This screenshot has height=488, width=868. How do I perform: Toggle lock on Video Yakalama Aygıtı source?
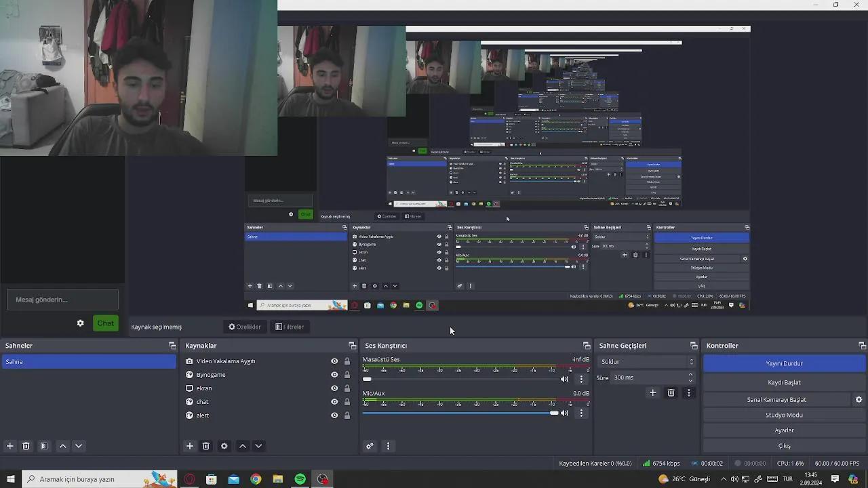pos(347,361)
